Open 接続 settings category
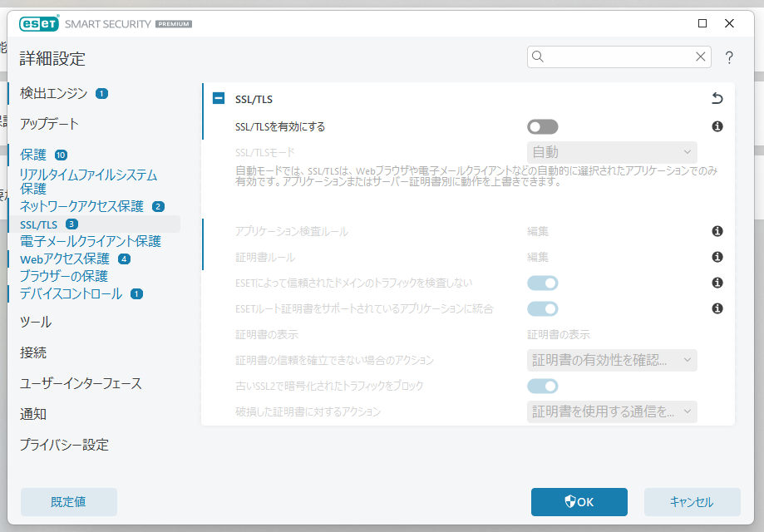Screen dimensions: 764x532 pyautogui.click(x=33, y=352)
